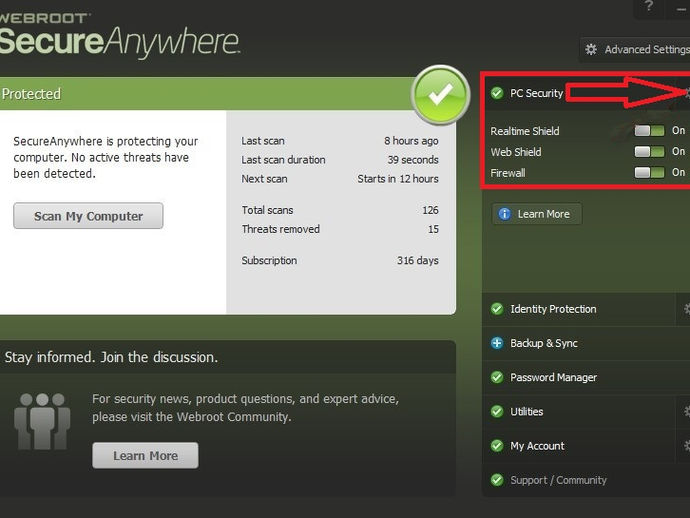Open the Password Manager section
Screen dimensions: 690x518
(x=586, y=377)
